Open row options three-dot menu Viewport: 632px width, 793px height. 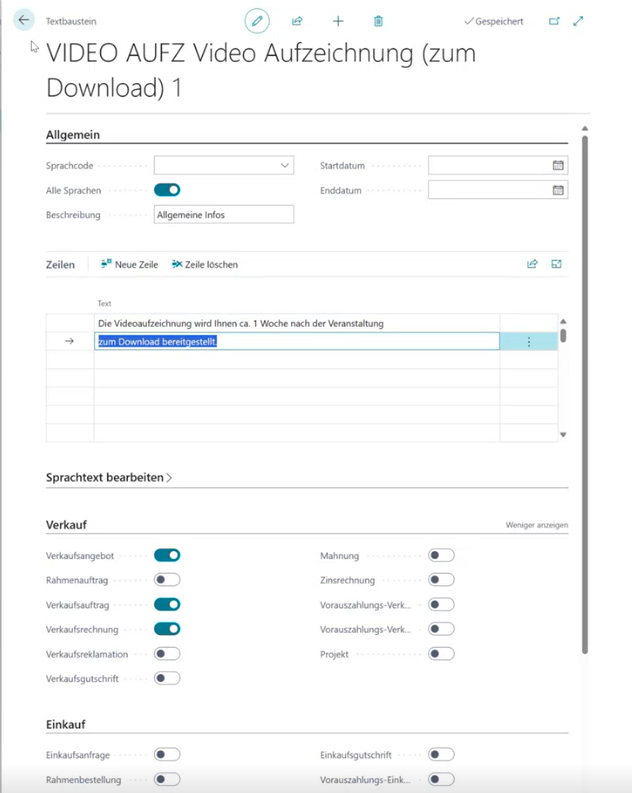(x=529, y=342)
